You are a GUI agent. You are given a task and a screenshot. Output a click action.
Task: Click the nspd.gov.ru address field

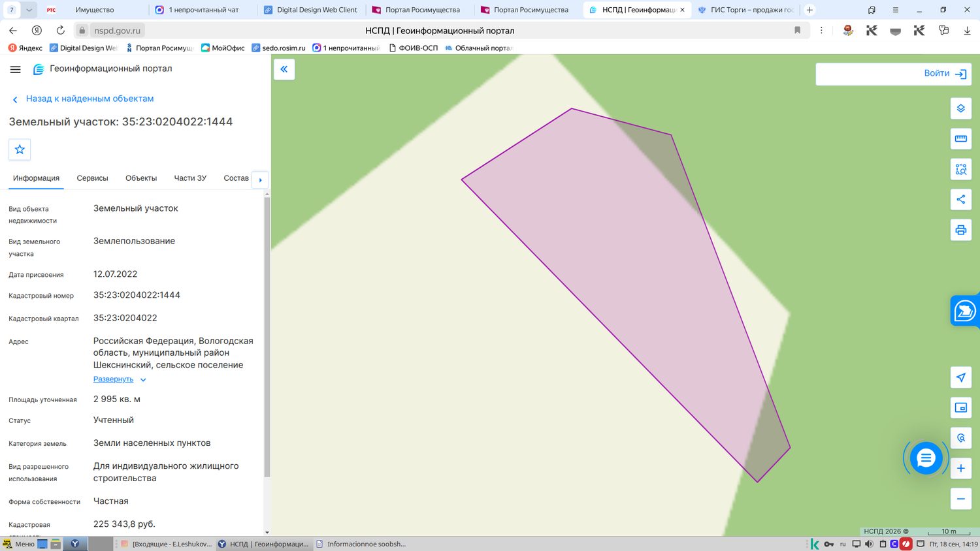117,30
